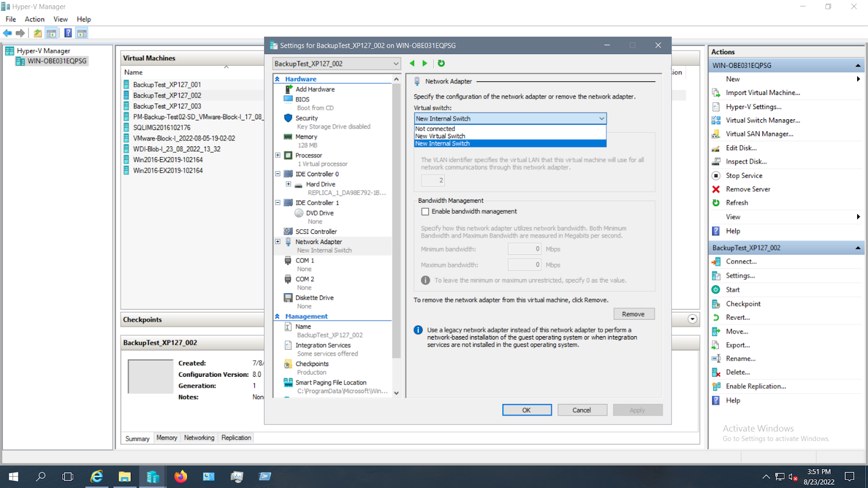Click Remove Server red X action
Image resolution: width=868 pixels, height=488 pixels.
pyautogui.click(x=748, y=189)
